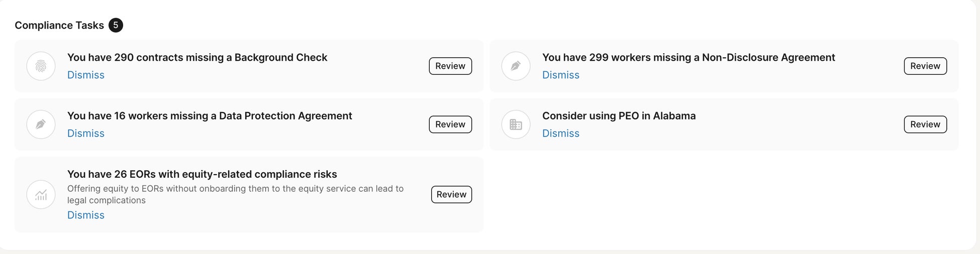Click the pen icon beside Data Protection Agreement
The height and width of the screenshot is (254, 980).
[41, 124]
